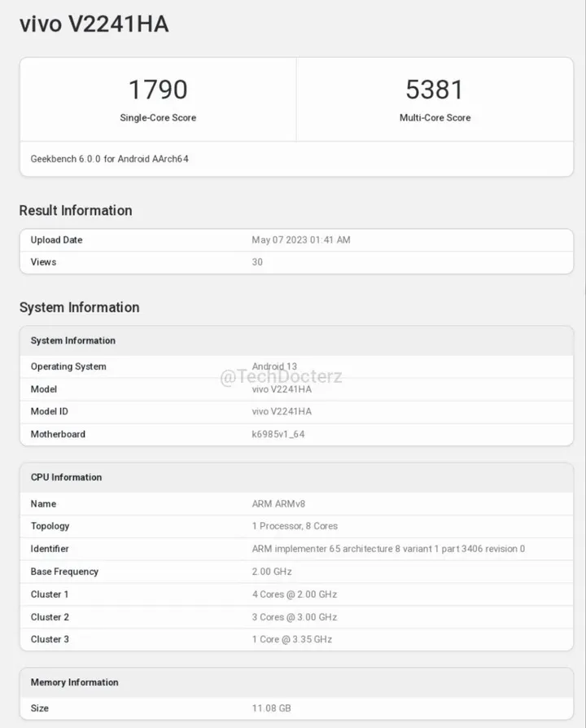Screen dimensions: 586x728
Task: Click the Operating System label
Action: (x=68, y=366)
